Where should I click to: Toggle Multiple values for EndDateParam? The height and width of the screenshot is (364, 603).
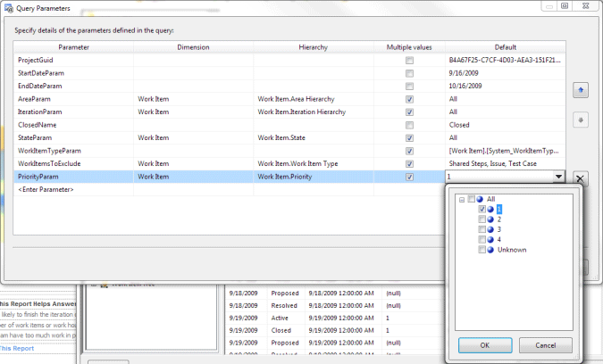click(409, 86)
